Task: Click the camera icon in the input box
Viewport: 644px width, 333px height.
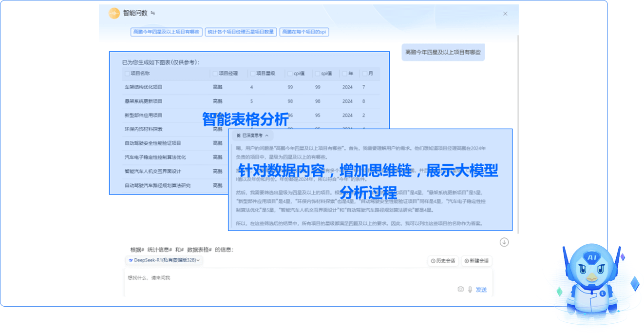Action: pyautogui.click(x=460, y=289)
